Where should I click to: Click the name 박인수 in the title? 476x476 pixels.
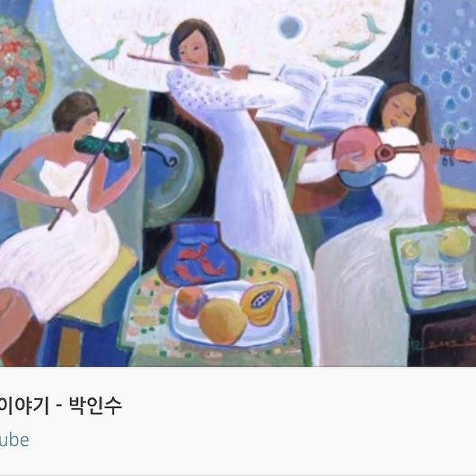95,405
